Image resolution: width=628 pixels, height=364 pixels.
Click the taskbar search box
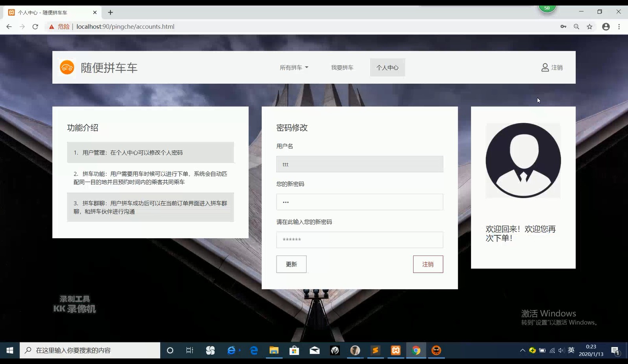(90, 350)
